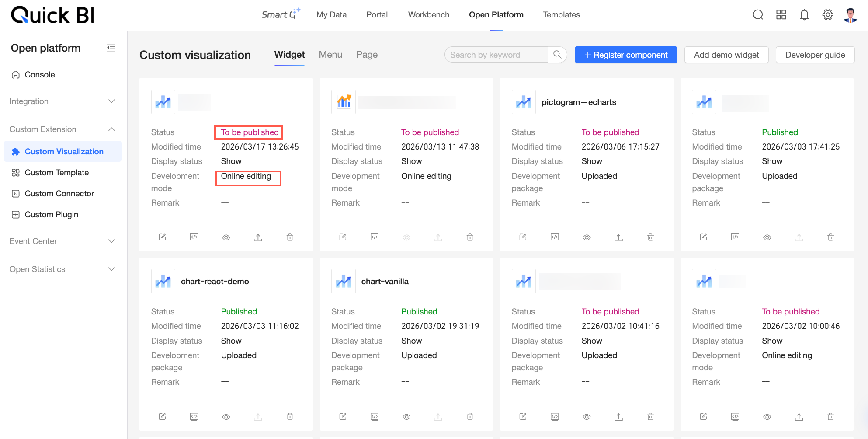Edit the chart-react-demo widget info
Image resolution: width=868 pixels, height=439 pixels.
click(x=163, y=416)
